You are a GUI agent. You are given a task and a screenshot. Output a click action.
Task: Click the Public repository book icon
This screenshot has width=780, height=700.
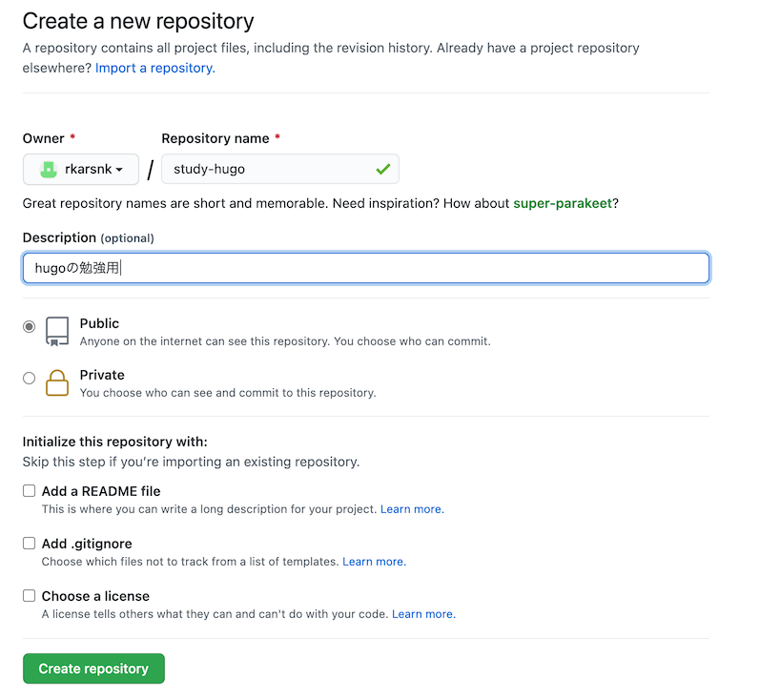coord(57,331)
